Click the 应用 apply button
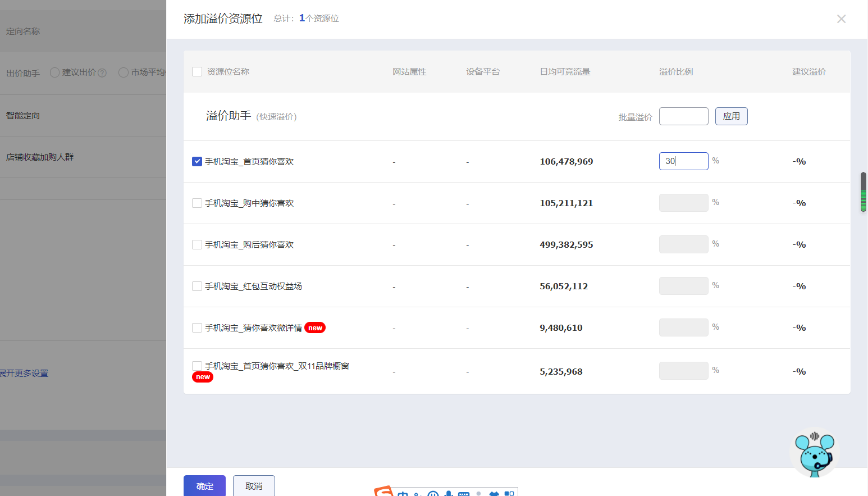The image size is (868, 496). coord(731,116)
